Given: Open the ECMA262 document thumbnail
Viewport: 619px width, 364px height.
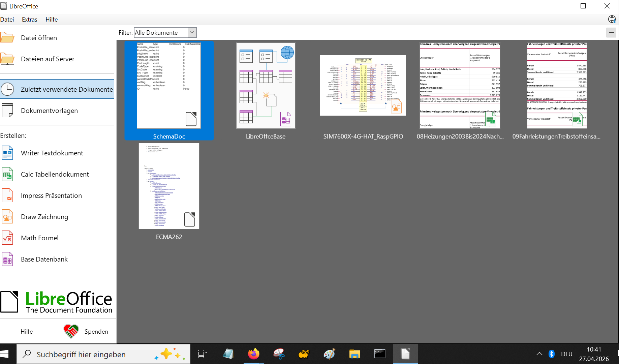Looking at the screenshot, I should point(169,191).
